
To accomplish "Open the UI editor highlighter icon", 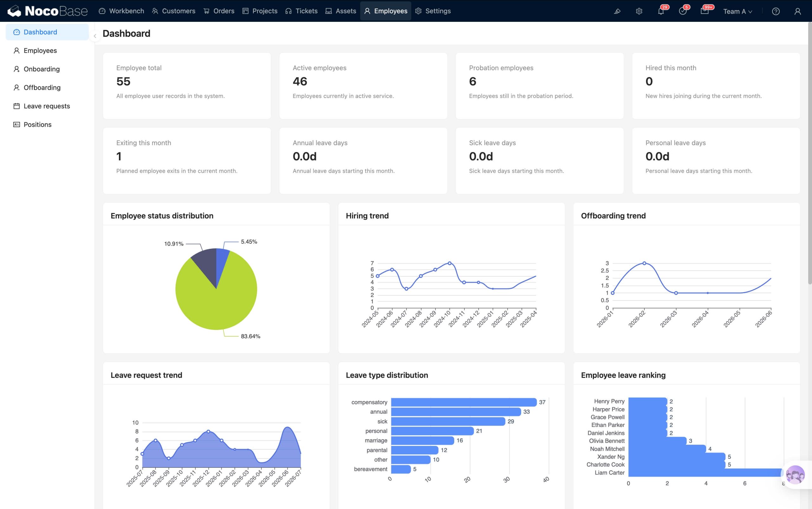I will [617, 11].
